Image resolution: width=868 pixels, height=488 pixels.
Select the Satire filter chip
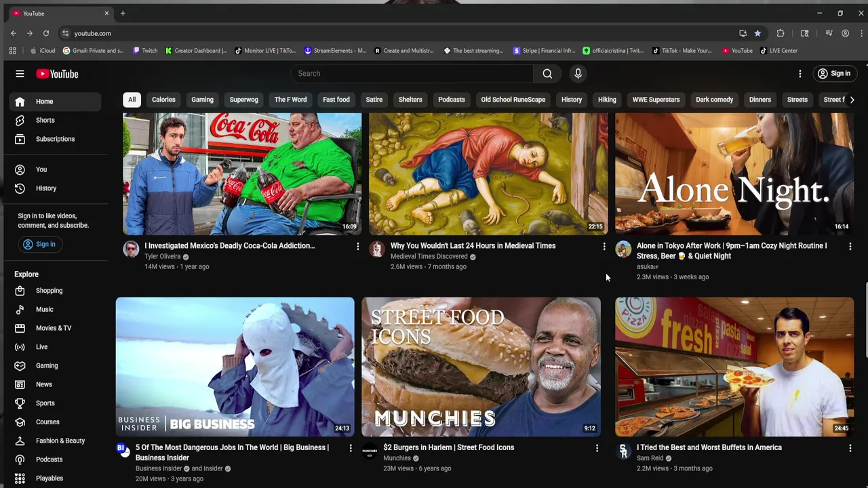pyautogui.click(x=374, y=100)
